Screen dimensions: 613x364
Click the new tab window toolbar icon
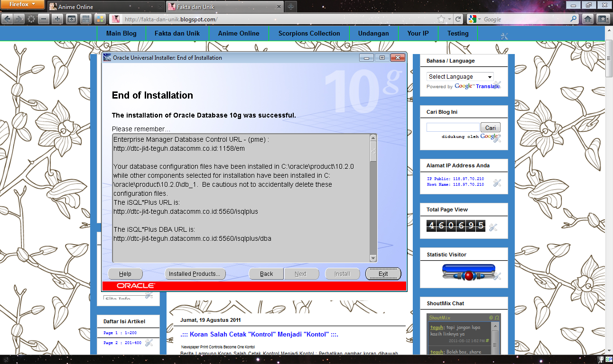[72, 19]
